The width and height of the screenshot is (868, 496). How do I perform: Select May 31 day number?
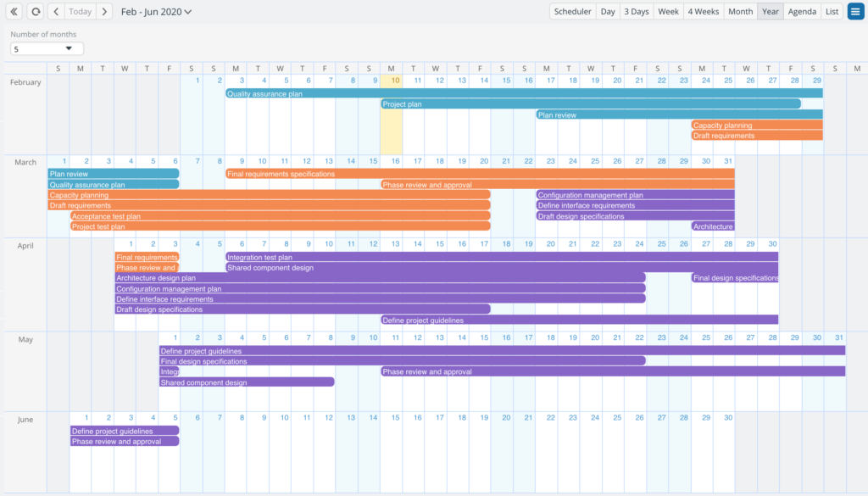[838, 337]
